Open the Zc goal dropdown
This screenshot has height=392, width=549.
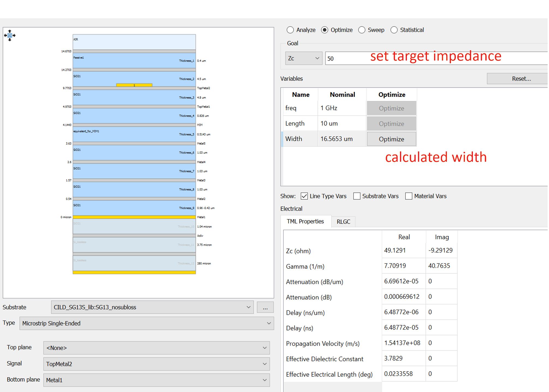pyautogui.click(x=304, y=58)
